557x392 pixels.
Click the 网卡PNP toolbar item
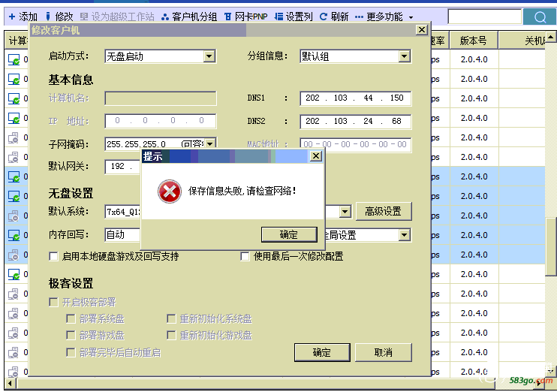245,17
